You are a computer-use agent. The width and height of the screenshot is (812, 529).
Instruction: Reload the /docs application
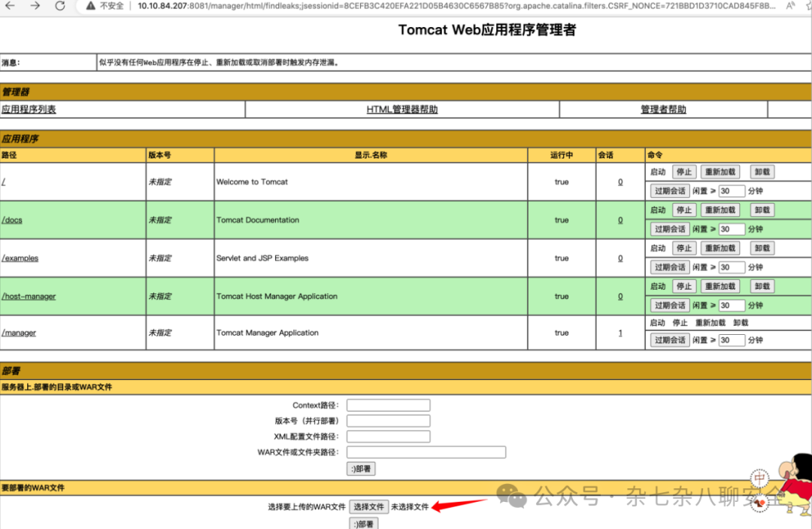coord(720,210)
